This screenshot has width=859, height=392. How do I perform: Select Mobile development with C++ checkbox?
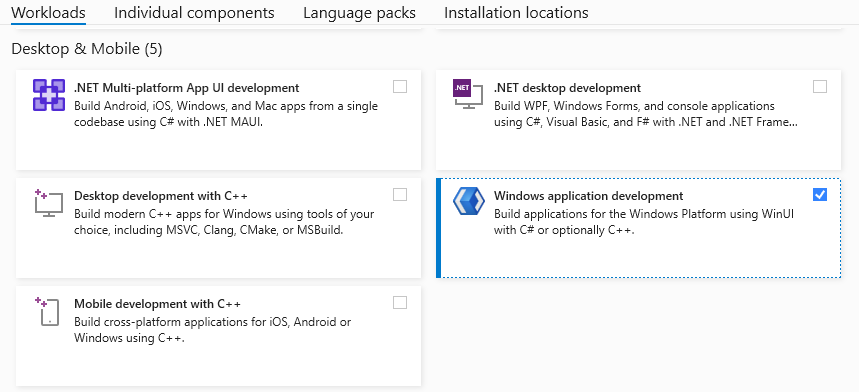coord(400,302)
